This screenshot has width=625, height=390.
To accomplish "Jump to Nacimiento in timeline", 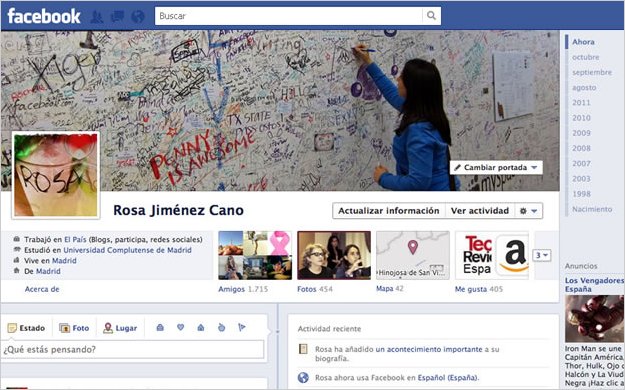I will click(x=592, y=209).
